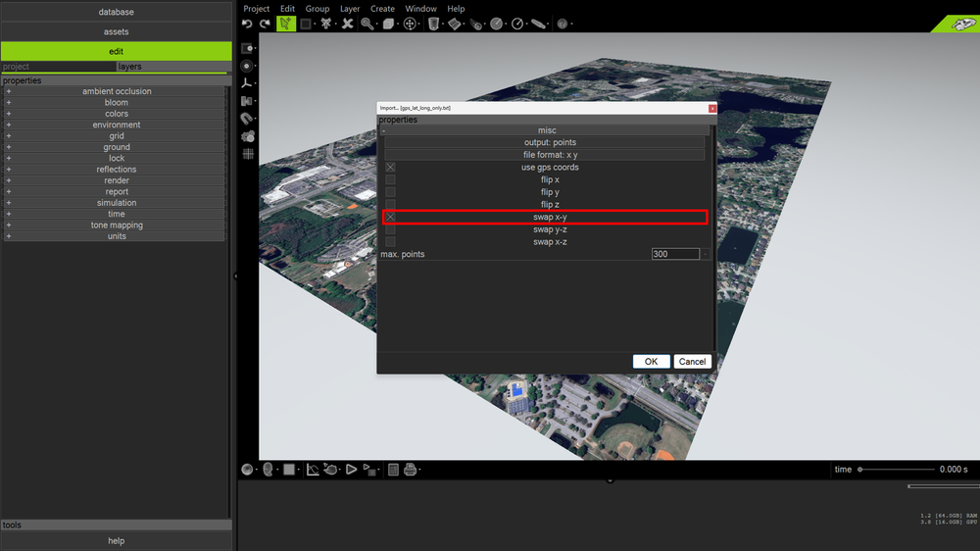
Task: Click the play triangle in bottom toolbar
Action: point(351,470)
